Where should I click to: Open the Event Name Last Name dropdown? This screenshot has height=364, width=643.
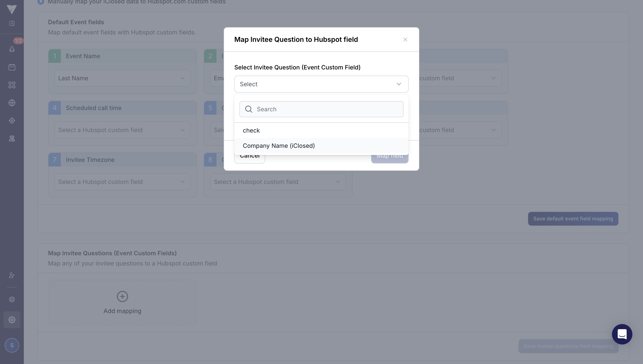tap(122, 78)
